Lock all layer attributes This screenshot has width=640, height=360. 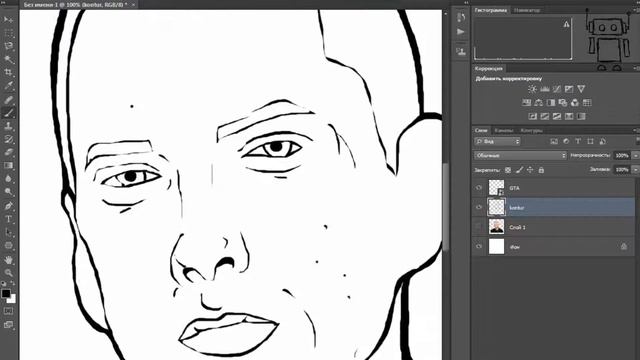pos(541,170)
